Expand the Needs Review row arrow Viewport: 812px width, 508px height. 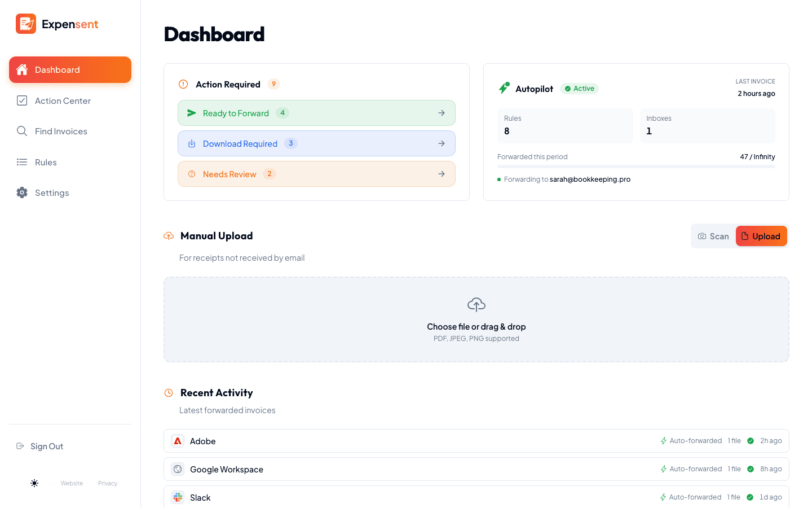click(x=442, y=173)
